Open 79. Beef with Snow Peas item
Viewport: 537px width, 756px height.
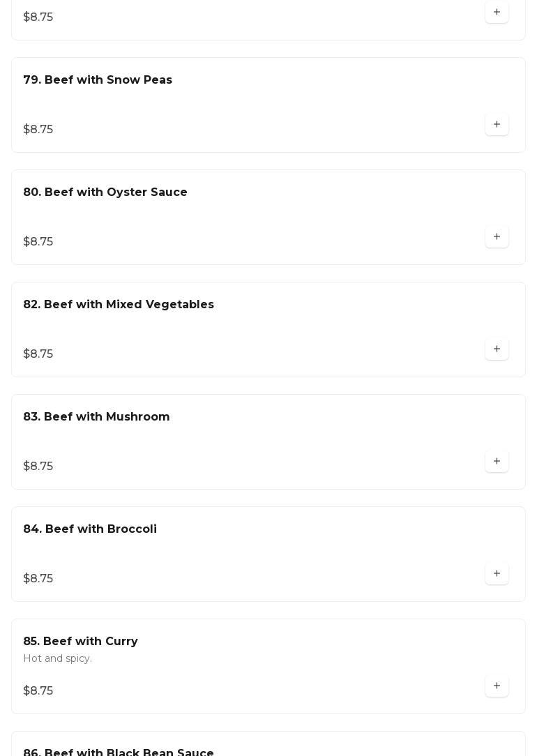tap(98, 80)
